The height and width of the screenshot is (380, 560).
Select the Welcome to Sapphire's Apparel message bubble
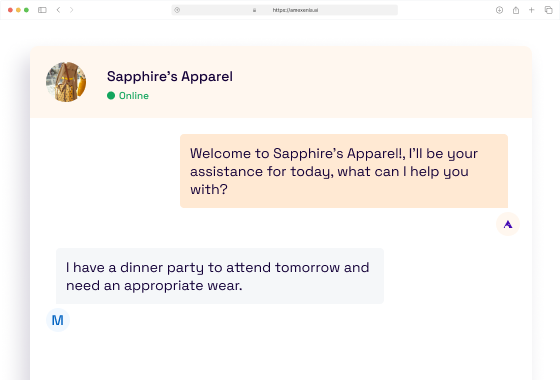pos(344,171)
